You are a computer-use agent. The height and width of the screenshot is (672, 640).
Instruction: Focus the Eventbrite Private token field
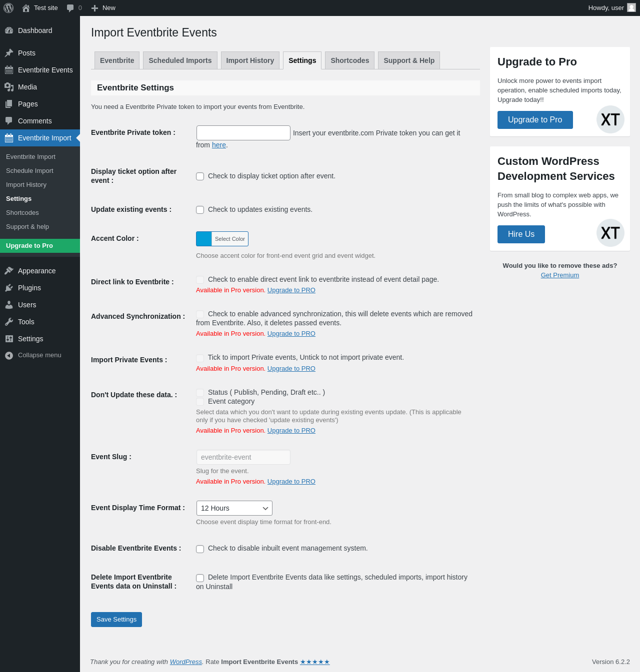(x=243, y=133)
